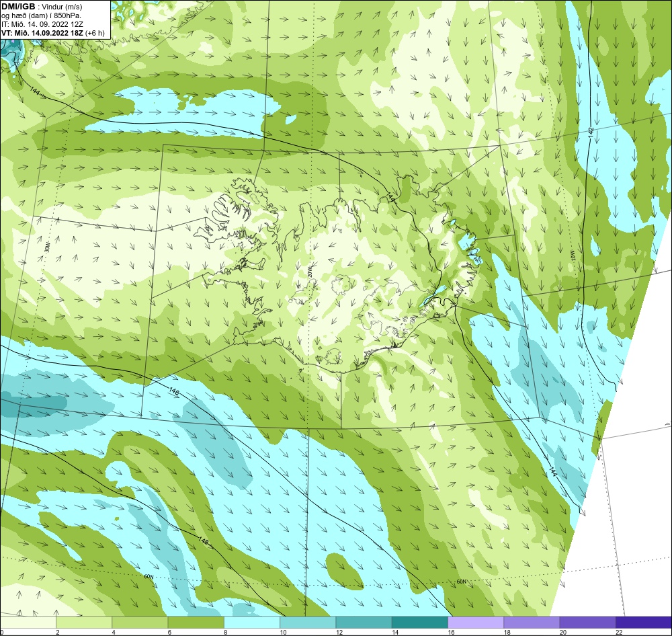Click the 10W longitude label
The height and width of the screenshot is (636, 672).
pyautogui.click(x=573, y=255)
